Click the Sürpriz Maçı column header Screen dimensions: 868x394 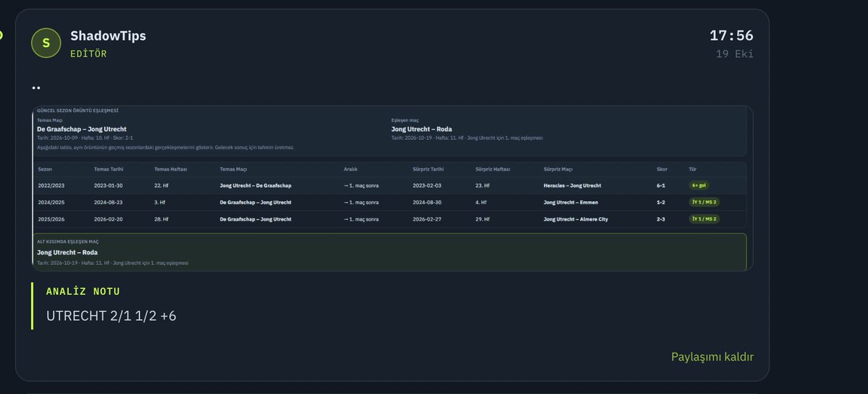point(558,169)
